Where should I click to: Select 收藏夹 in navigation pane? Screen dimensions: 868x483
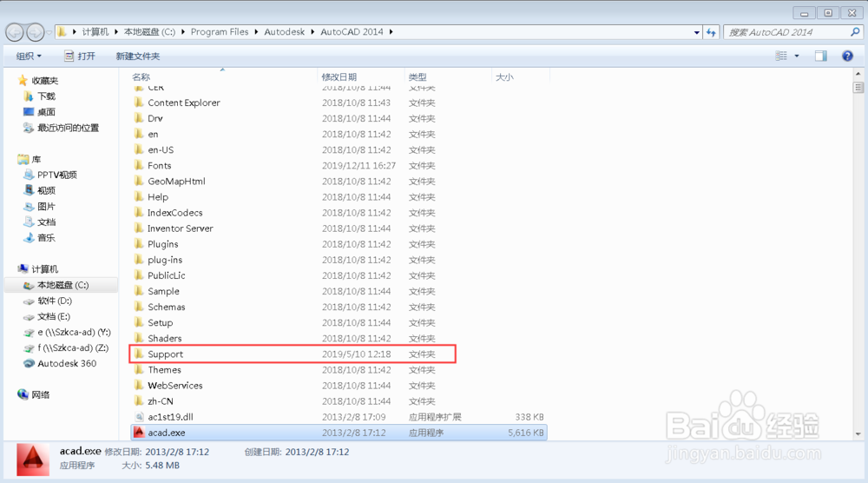(44, 81)
